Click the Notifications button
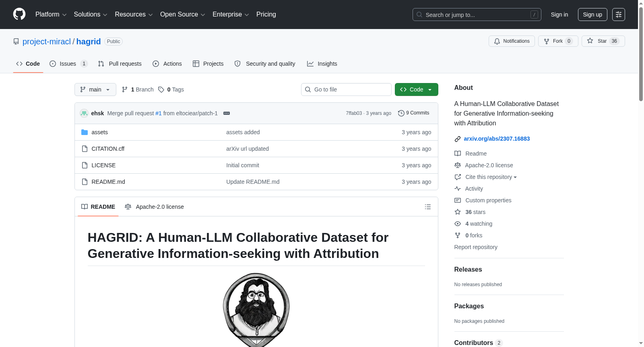Viewport: 644px width, 347px height. pos(512,41)
